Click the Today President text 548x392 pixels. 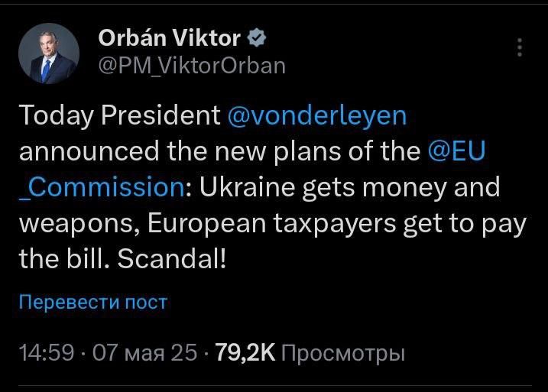[x=119, y=115]
